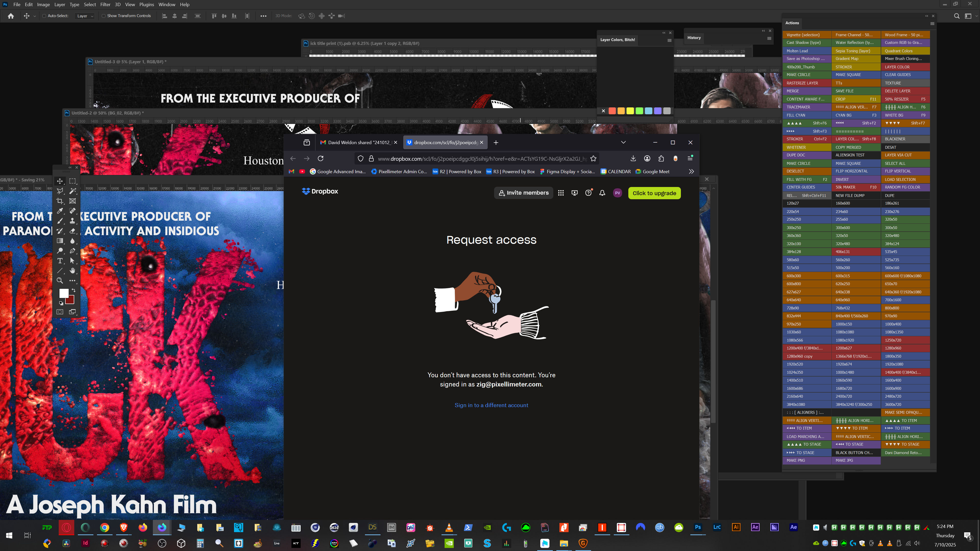Select the Rectangular Marquee tool
980x551 pixels.
click(72, 181)
